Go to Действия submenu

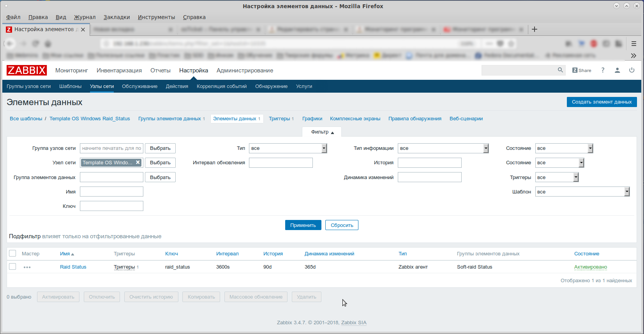click(x=177, y=86)
